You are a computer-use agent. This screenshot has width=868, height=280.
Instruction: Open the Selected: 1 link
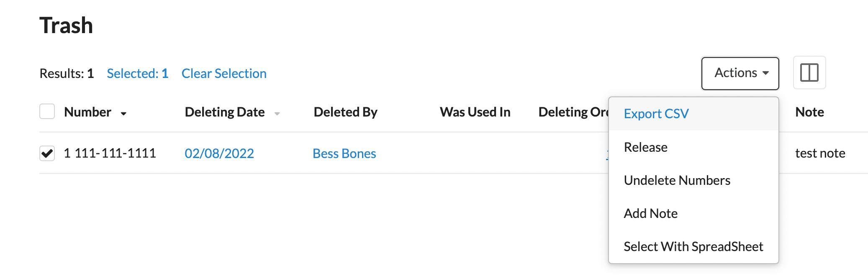click(x=137, y=73)
